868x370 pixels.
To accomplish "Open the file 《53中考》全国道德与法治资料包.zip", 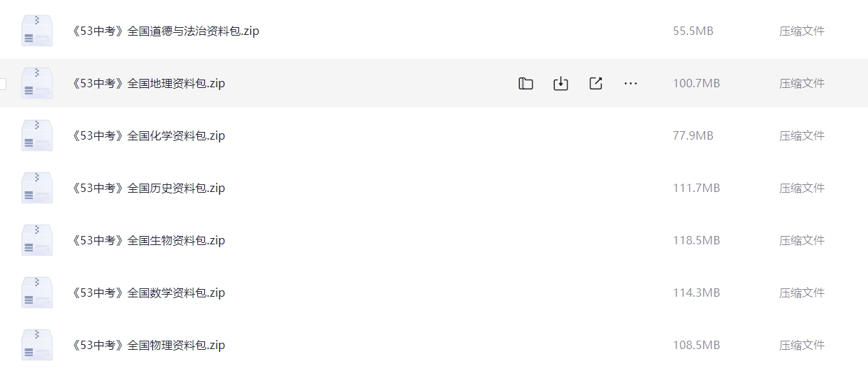I will (166, 31).
